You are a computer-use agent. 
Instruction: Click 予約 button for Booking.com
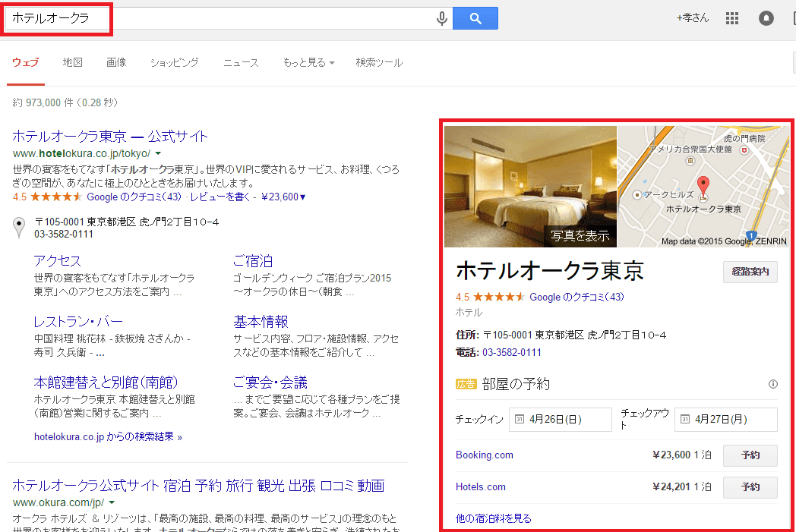(x=750, y=455)
